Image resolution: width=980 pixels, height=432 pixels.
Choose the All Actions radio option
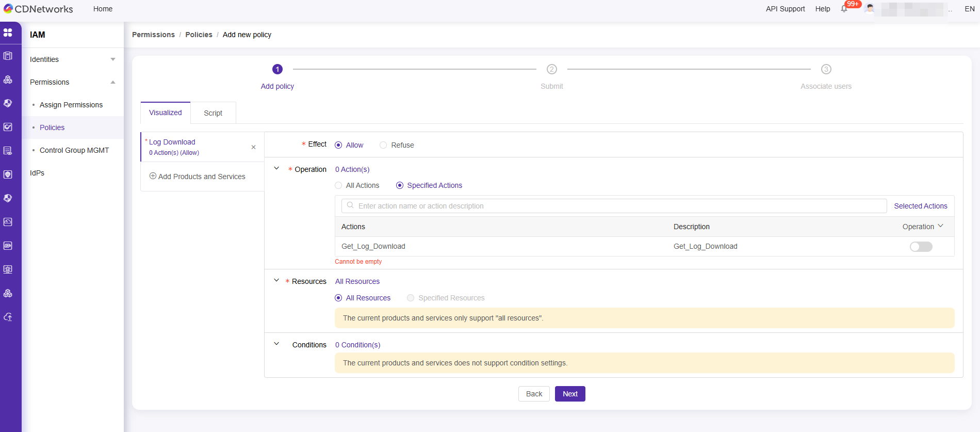(x=338, y=185)
